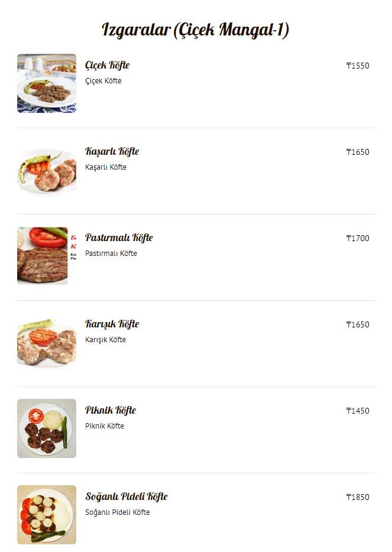Select the Karışık Köfte description line
Screen dimensions: 392x552
coord(105,340)
